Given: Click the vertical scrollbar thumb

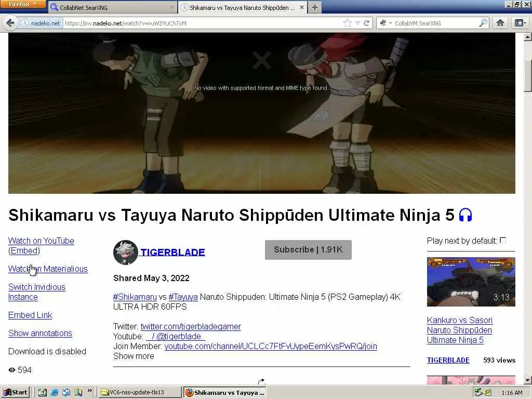Looking at the screenshot, I should pyautogui.click(x=528, y=76).
